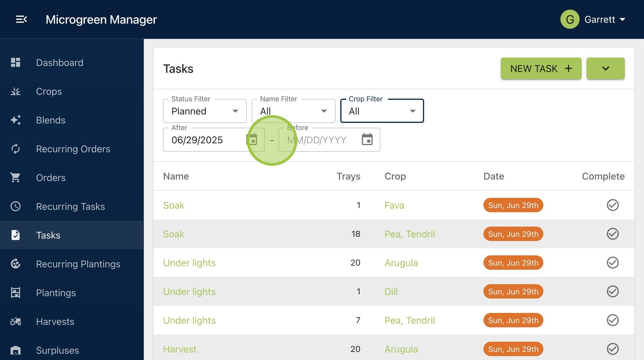Mark Under lights Pea, Tendril complete
Screen dimensions: 644x360
click(x=613, y=320)
